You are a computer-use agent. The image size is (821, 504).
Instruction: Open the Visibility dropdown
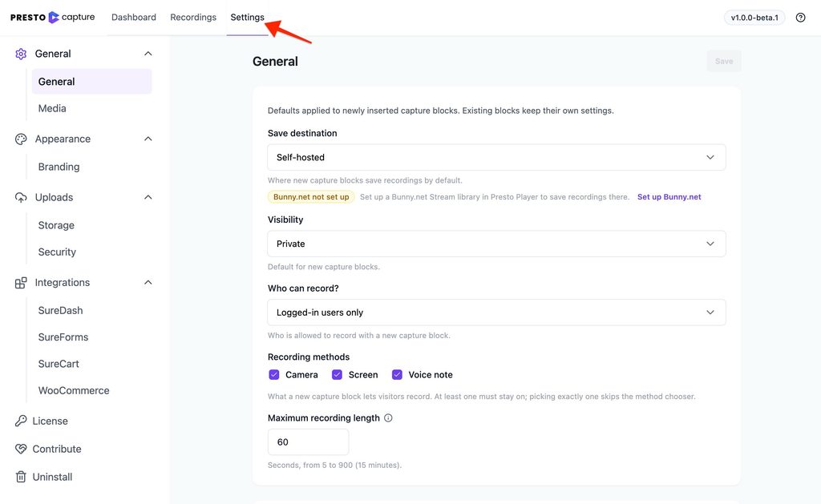(x=496, y=244)
